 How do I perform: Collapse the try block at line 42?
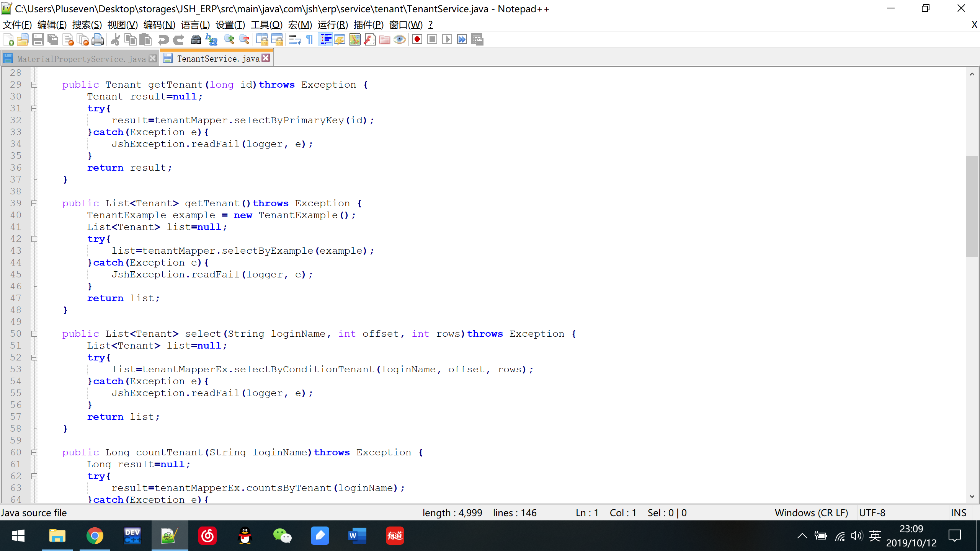[34, 239]
